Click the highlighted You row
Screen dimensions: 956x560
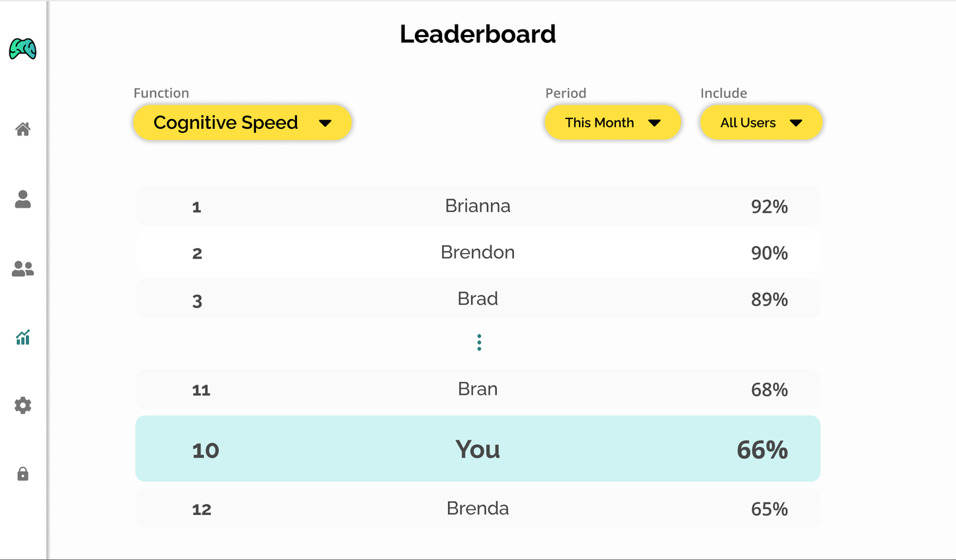478,449
